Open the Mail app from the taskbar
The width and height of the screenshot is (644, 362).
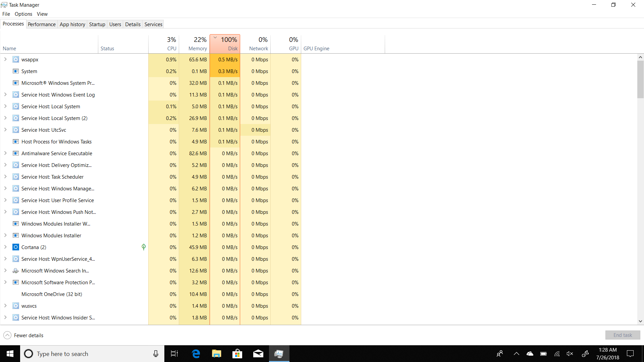[258, 354]
